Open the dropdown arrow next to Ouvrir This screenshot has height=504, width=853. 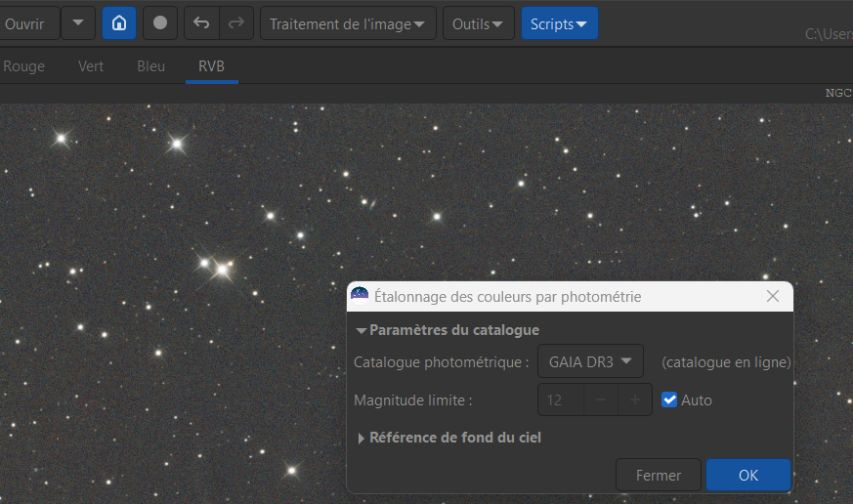click(x=78, y=23)
